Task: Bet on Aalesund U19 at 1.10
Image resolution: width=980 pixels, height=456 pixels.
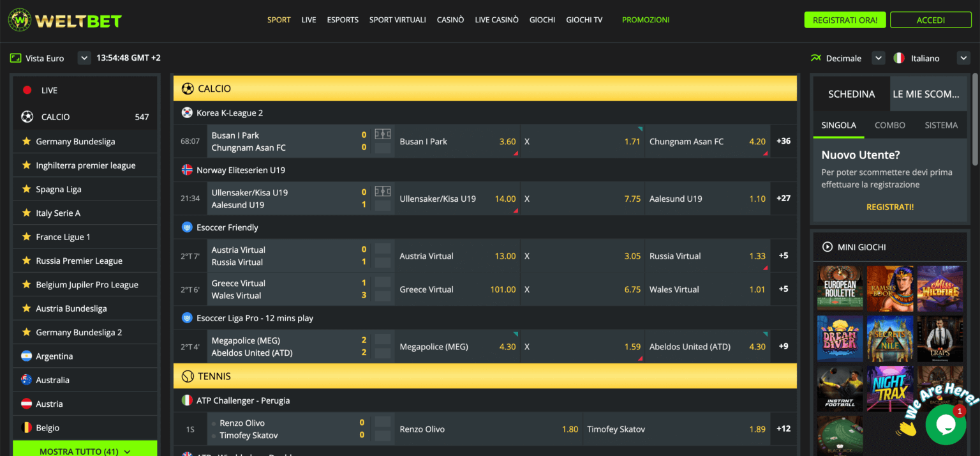Action: click(x=707, y=199)
